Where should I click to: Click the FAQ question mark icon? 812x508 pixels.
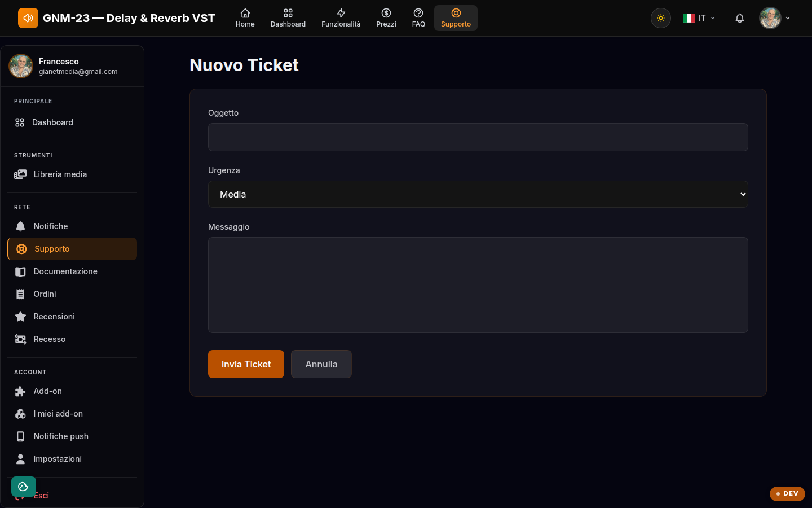pyautogui.click(x=418, y=13)
